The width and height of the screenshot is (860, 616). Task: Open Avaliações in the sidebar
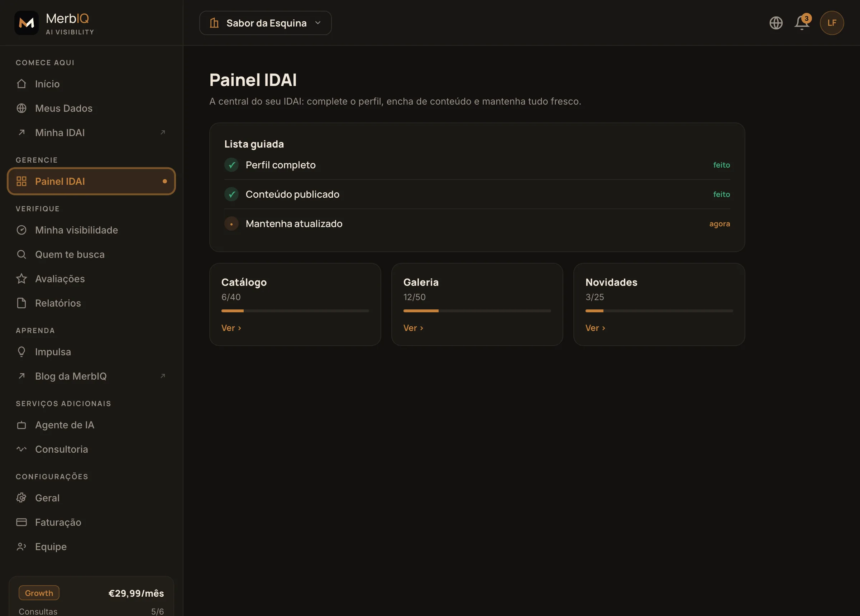coord(91,279)
